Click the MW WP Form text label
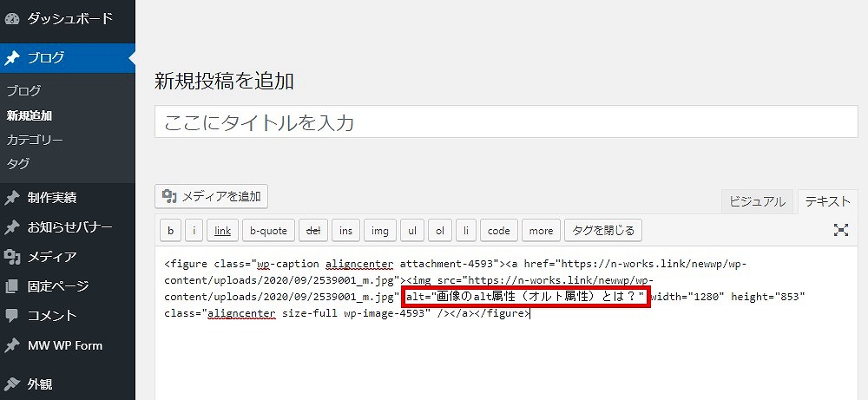This screenshot has width=868, height=400. point(65,346)
